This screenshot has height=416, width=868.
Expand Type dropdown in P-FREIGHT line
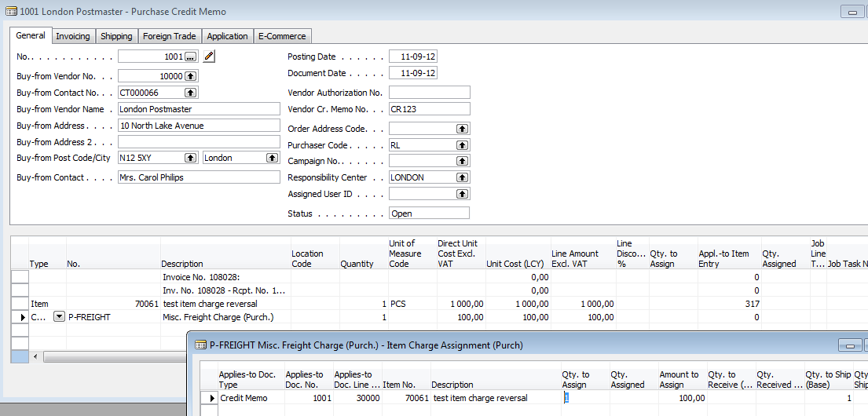(x=59, y=317)
